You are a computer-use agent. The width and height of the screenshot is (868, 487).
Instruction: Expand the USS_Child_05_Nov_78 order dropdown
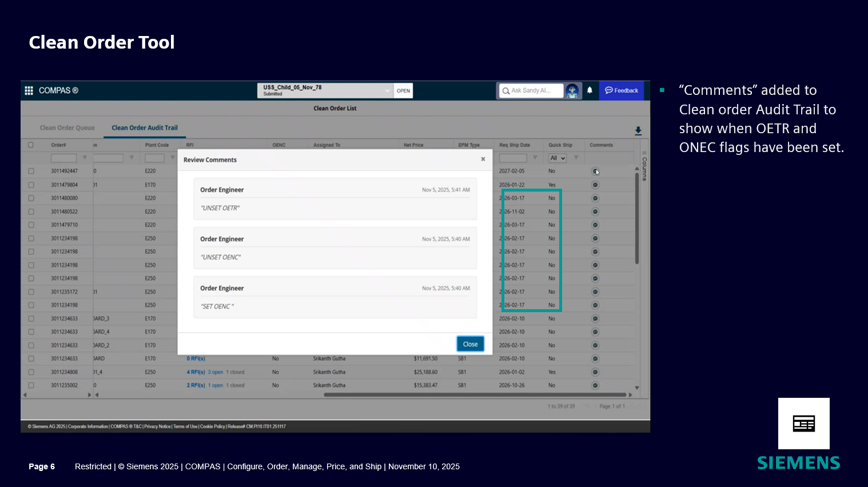[387, 90]
